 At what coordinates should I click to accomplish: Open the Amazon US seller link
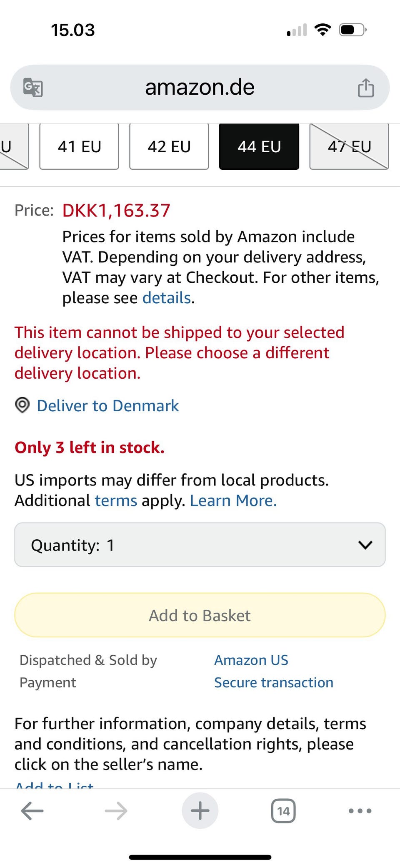pos(251,660)
